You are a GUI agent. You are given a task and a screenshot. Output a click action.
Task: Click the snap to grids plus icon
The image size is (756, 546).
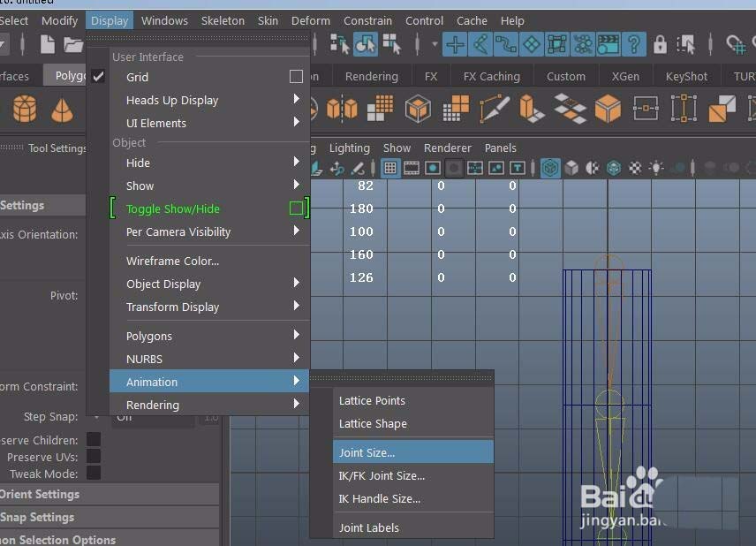coord(455,44)
